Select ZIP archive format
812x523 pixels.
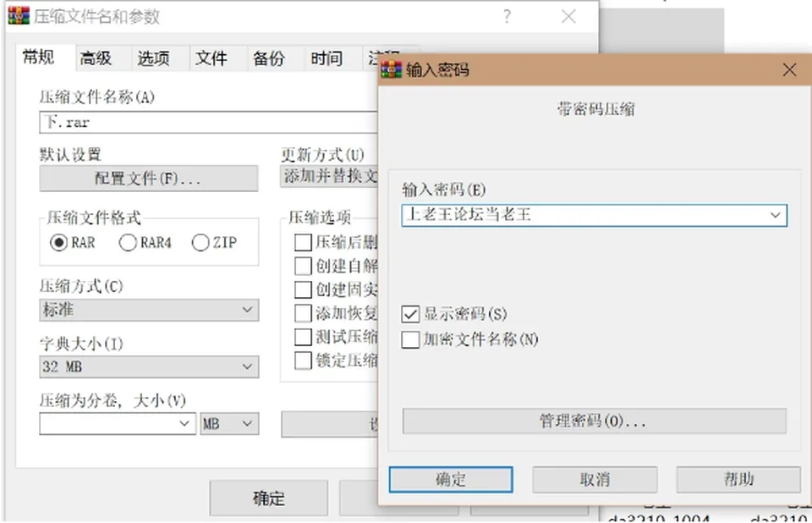click(x=200, y=242)
